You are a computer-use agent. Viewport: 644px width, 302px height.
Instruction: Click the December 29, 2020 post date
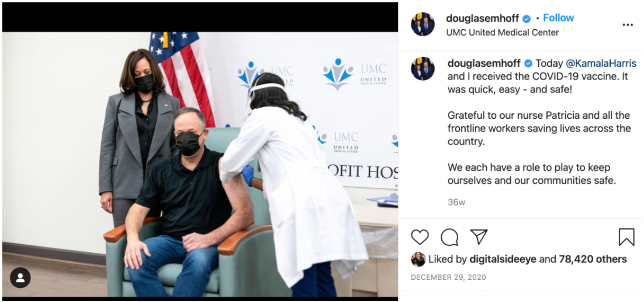448,277
